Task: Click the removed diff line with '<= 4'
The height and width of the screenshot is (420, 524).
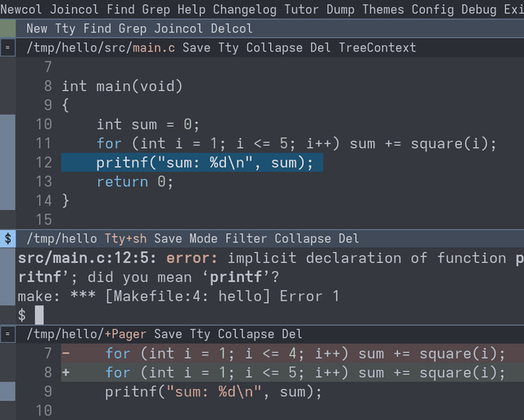Action: point(292,353)
